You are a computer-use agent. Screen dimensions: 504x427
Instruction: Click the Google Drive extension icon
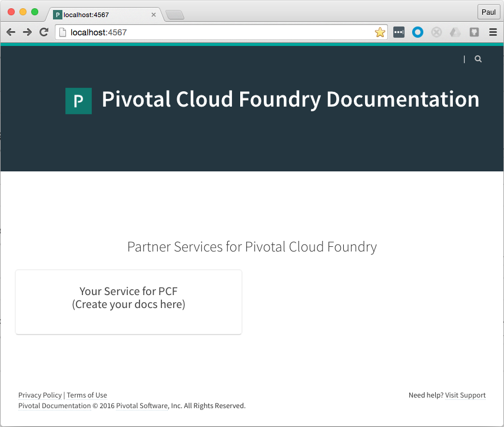455,32
